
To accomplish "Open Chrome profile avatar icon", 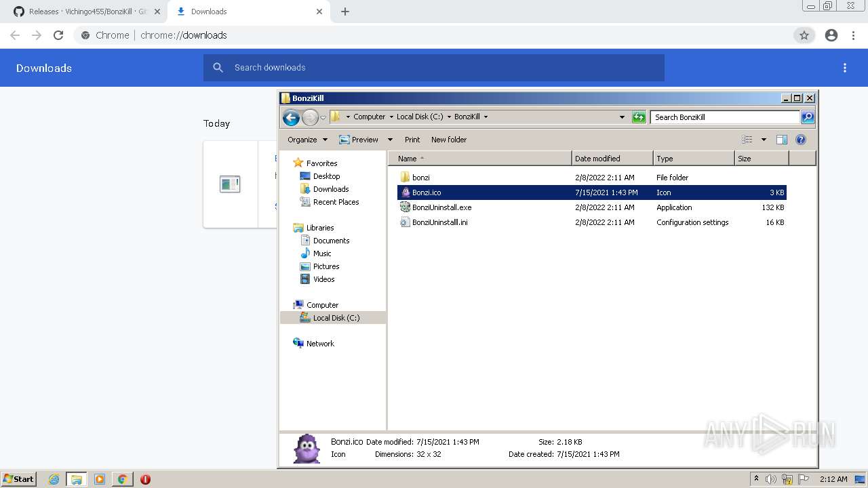I will point(831,35).
